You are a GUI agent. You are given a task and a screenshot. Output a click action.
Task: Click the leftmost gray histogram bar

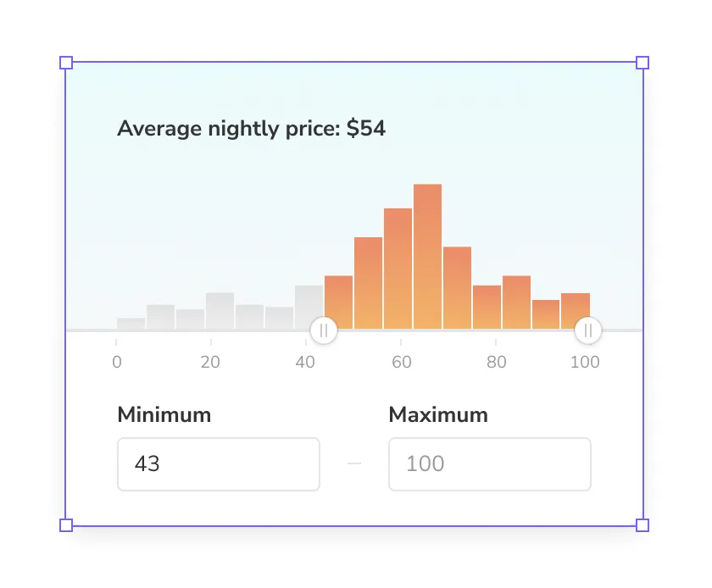(131, 323)
